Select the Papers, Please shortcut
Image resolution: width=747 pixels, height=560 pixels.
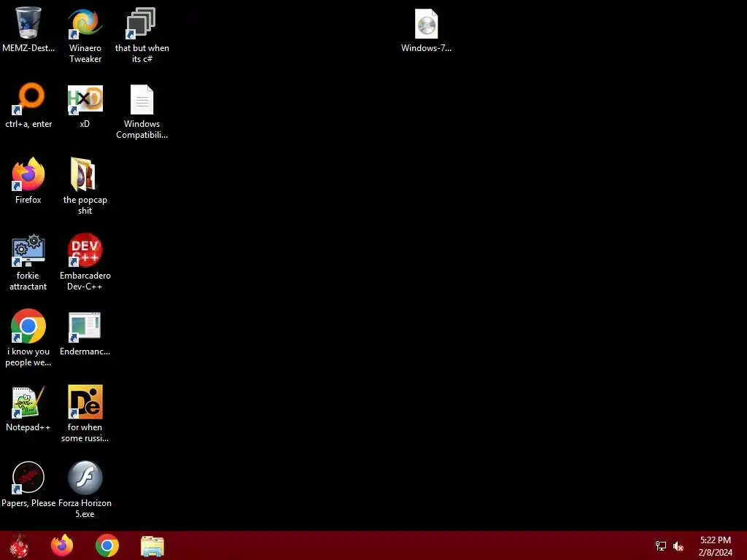point(28,477)
